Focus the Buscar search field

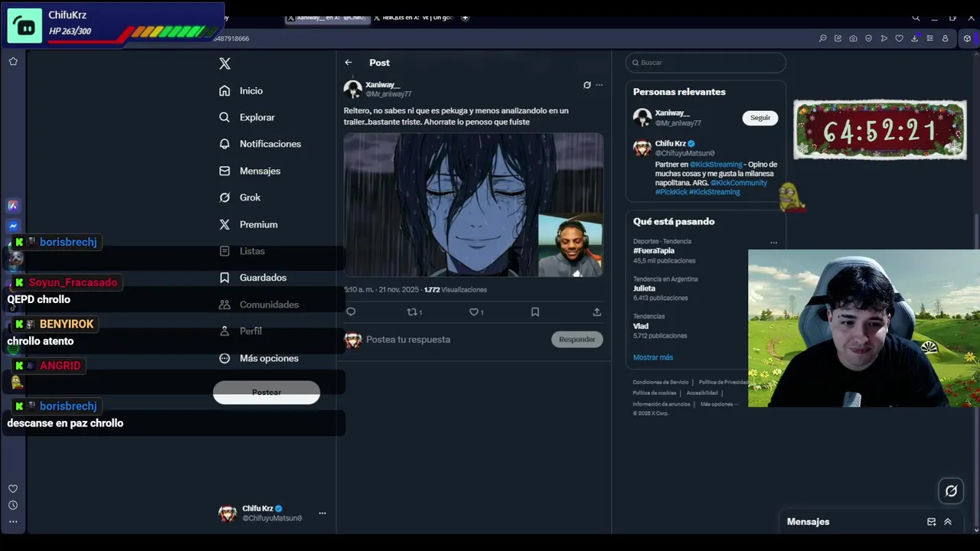click(706, 63)
